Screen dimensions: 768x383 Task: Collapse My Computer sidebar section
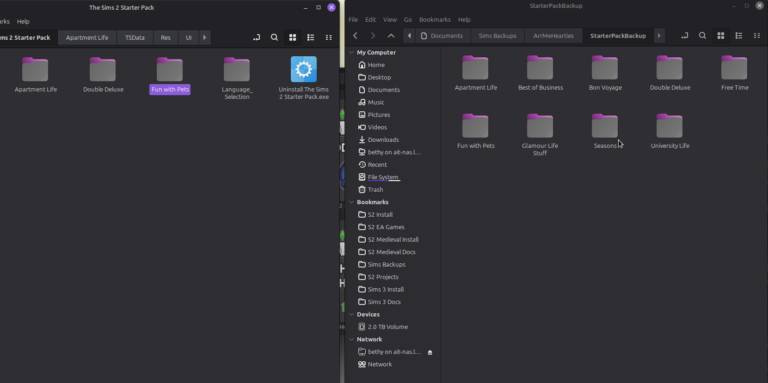(x=351, y=52)
